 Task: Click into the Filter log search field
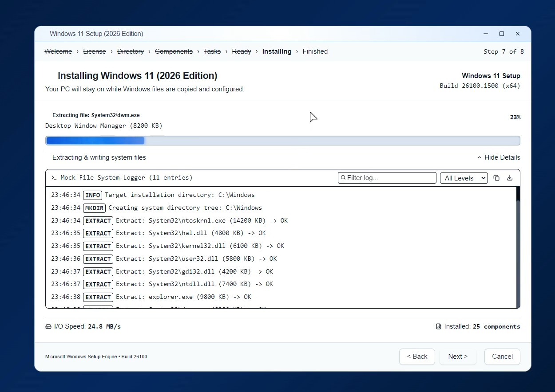387,178
